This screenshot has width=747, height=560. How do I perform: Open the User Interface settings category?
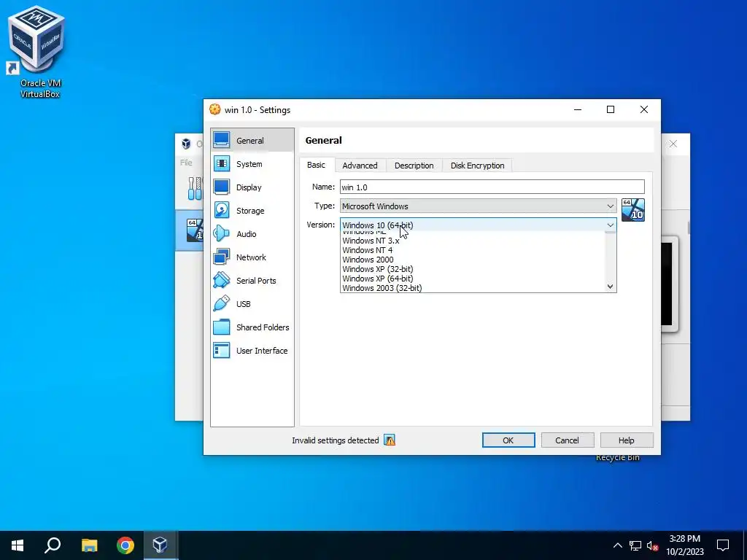point(252,351)
